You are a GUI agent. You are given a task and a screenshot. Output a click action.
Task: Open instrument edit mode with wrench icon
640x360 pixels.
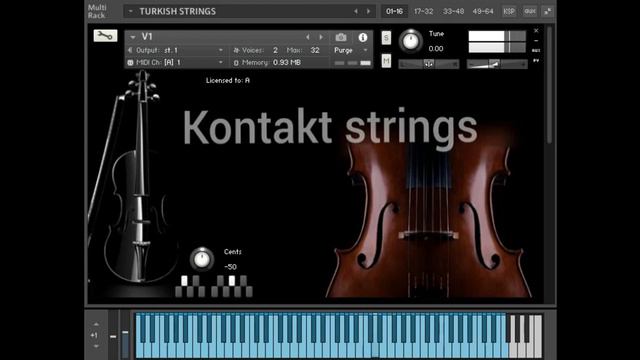(x=105, y=36)
